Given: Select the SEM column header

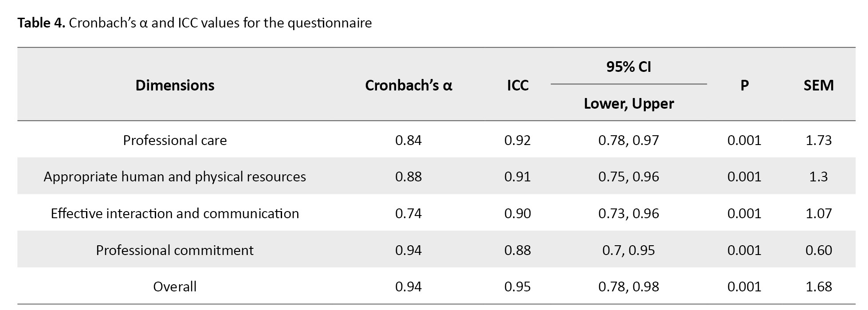Looking at the screenshot, I should 818,85.
